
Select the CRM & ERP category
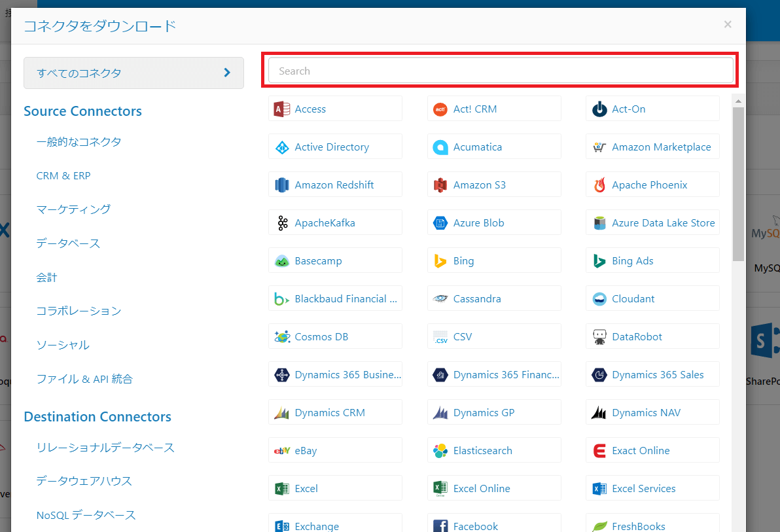[63, 175]
